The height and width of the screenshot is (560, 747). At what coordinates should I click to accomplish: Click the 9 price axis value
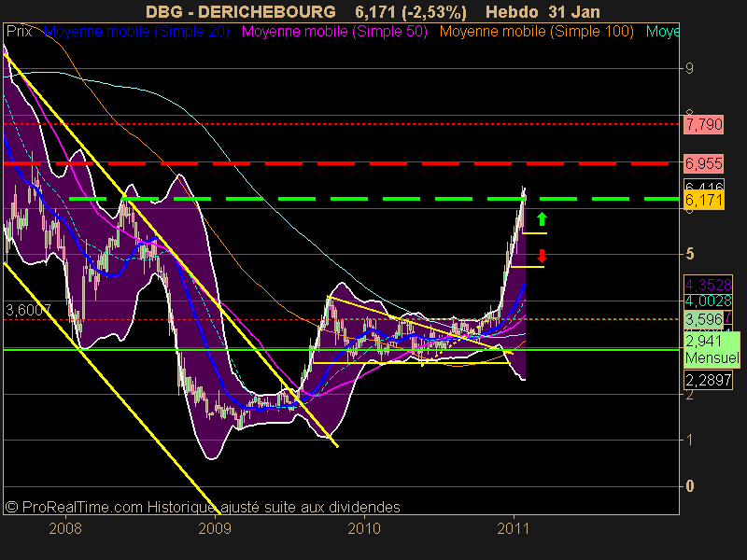689,68
